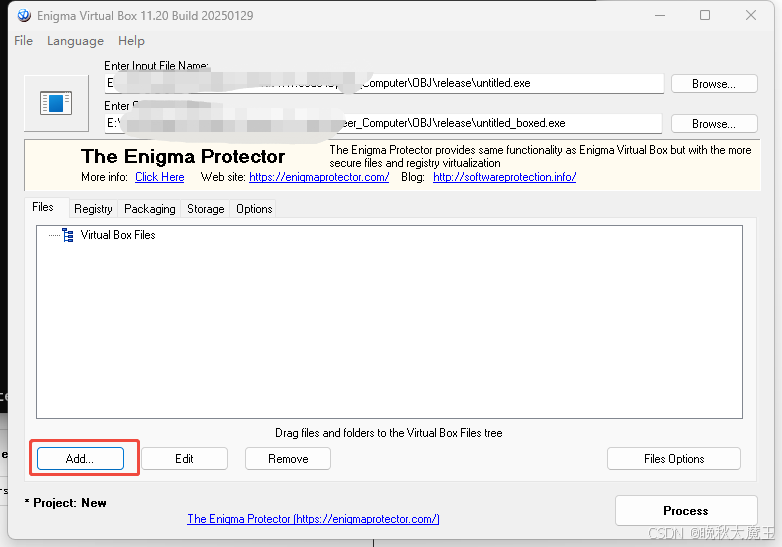This screenshot has width=782, height=547.
Task: Open the Help menu
Action: (131, 41)
